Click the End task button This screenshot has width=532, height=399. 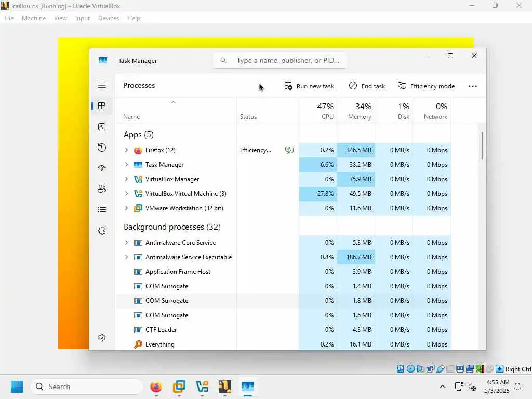[x=367, y=86]
